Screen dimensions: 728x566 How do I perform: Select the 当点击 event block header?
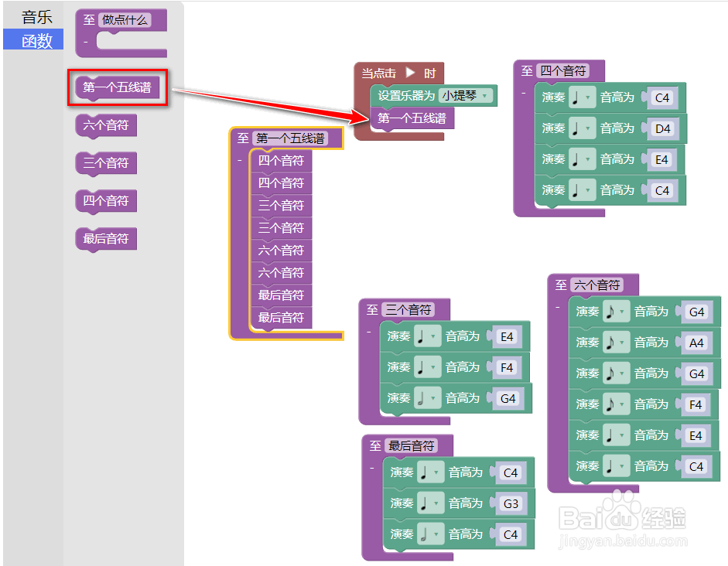[399, 73]
